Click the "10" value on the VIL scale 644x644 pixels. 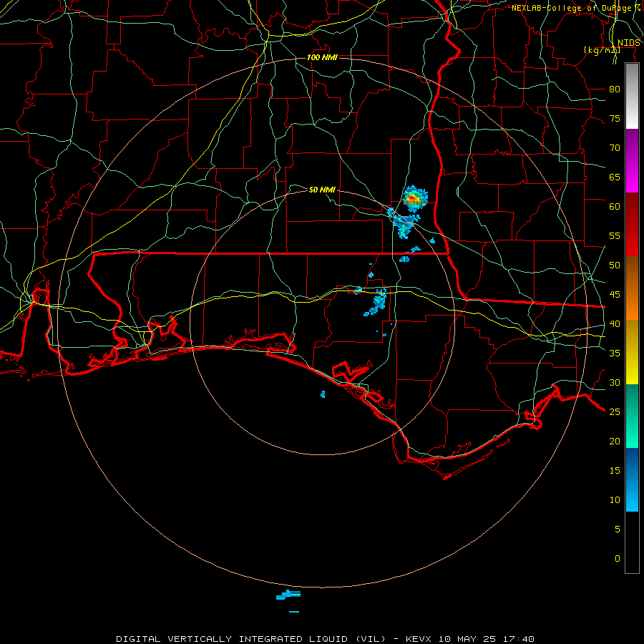pos(615,500)
